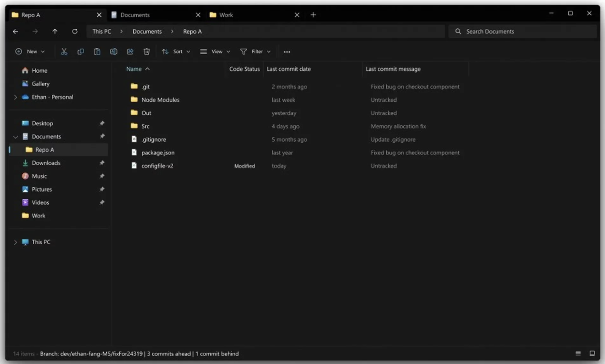Select the Node Modules folder row
605x364 pixels.
(295, 100)
